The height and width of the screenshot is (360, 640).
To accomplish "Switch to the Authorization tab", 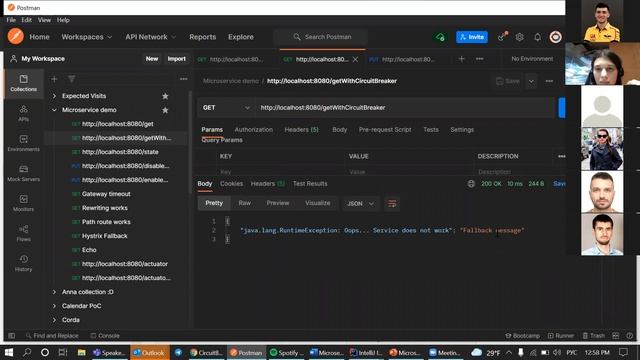I will click(x=253, y=129).
